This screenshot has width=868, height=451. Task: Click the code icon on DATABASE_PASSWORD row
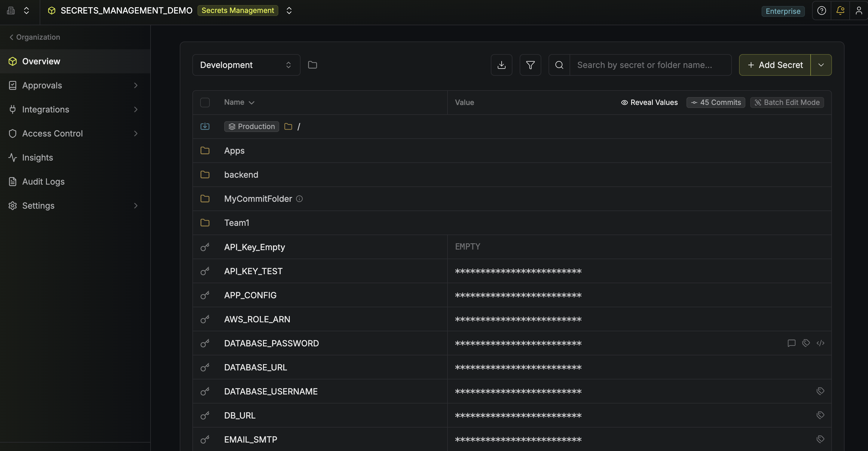820,343
